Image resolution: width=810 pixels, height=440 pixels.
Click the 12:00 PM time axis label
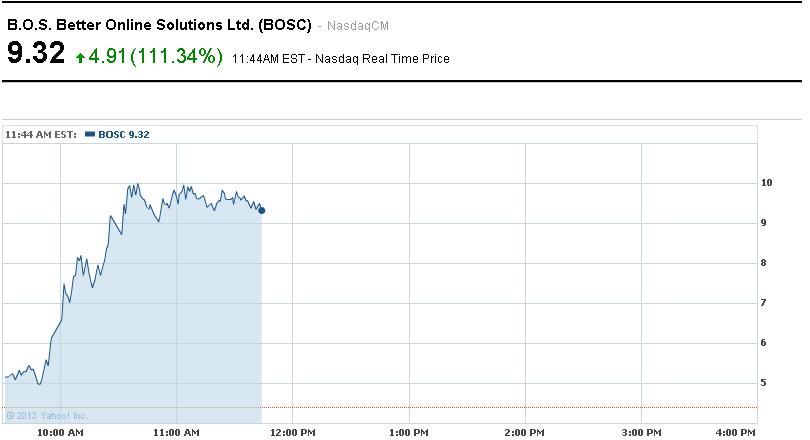pyautogui.click(x=293, y=432)
